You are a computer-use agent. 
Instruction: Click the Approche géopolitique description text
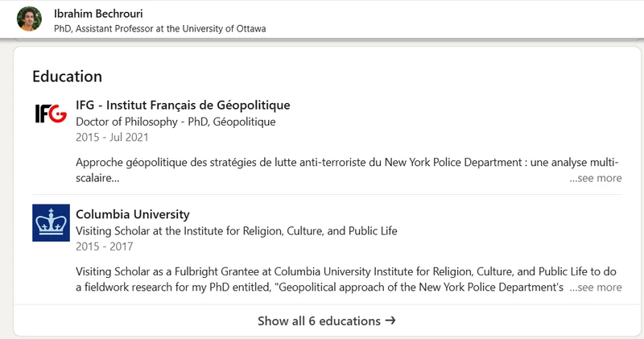(322, 162)
